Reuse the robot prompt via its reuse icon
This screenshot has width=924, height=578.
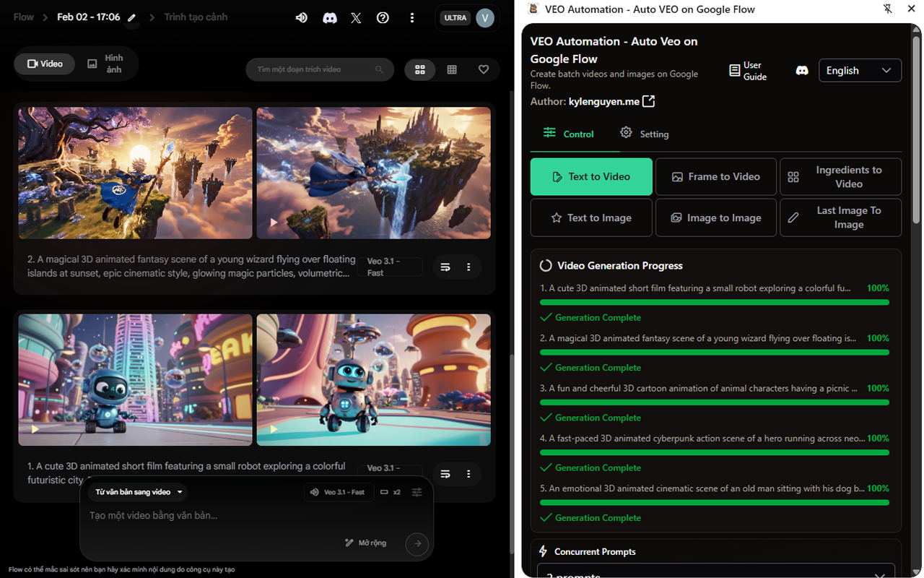[445, 474]
